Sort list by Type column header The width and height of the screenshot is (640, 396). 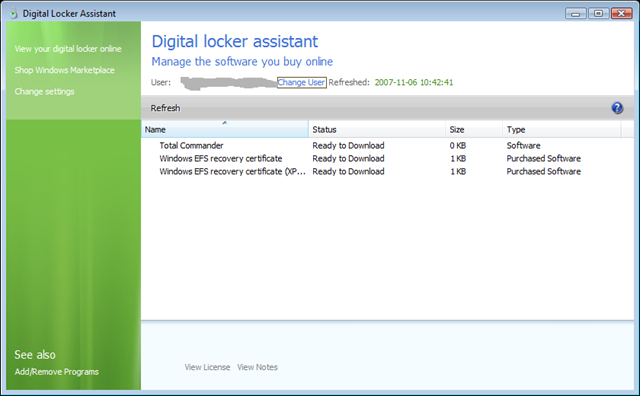tap(562, 129)
